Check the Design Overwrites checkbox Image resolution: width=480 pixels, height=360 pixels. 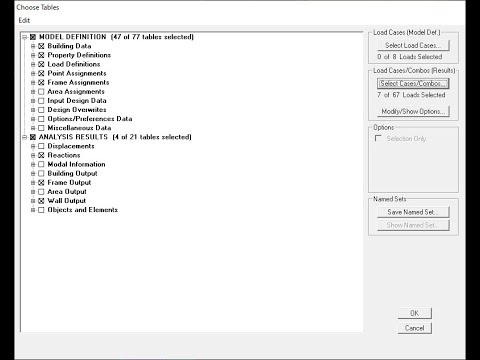coord(41,110)
